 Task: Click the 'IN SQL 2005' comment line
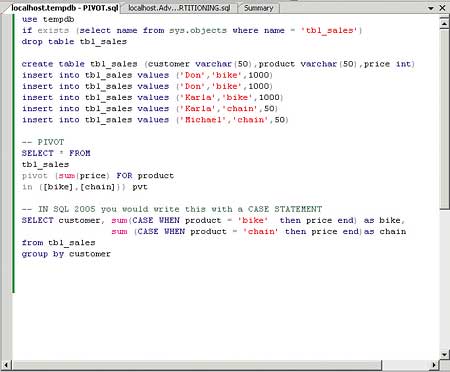[x=172, y=209]
